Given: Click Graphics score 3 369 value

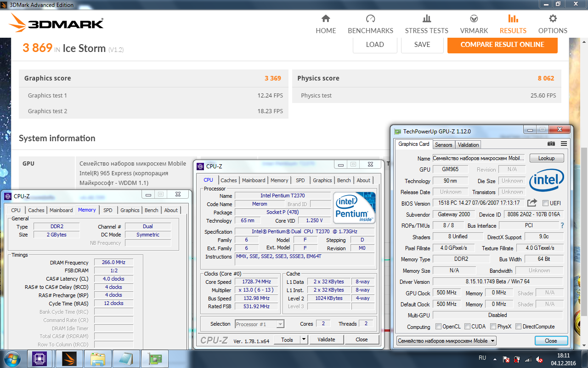Looking at the screenshot, I should point(273,78).
